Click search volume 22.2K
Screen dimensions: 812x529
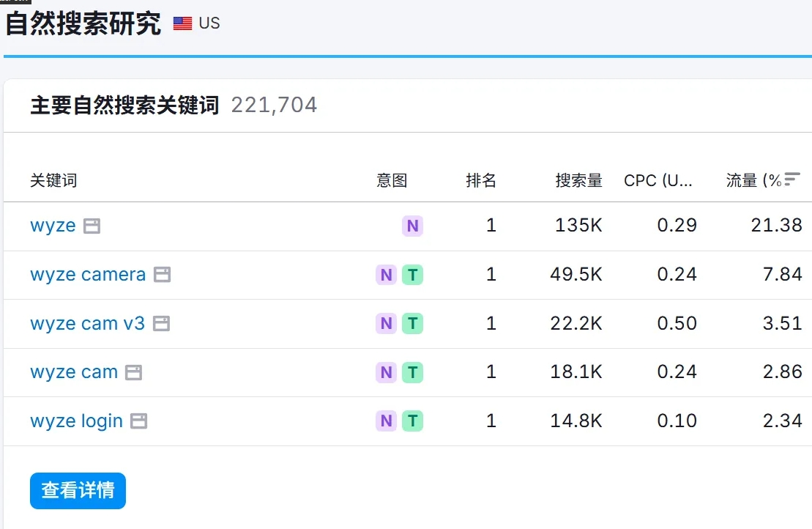[x=576, y=323]
